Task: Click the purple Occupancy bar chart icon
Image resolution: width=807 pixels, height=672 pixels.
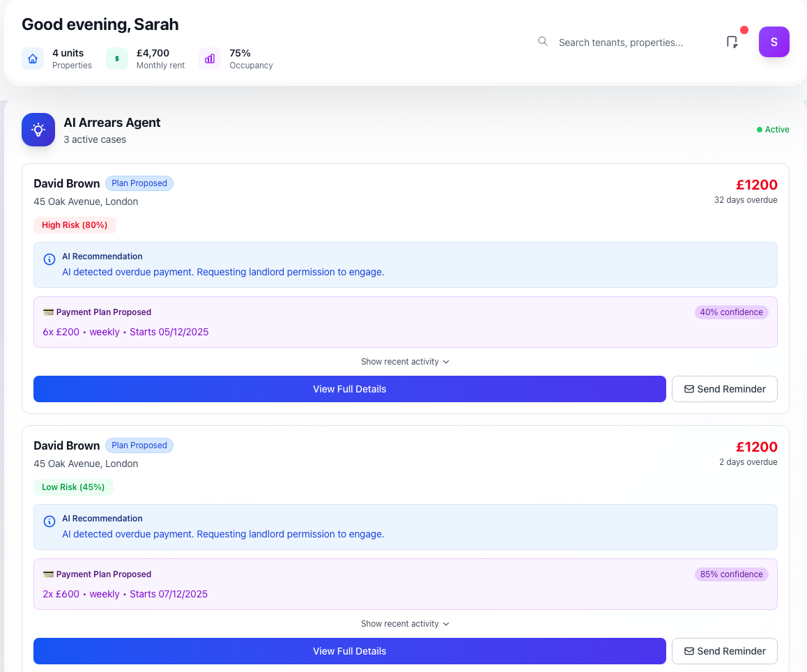Action: tap(210, 59)
